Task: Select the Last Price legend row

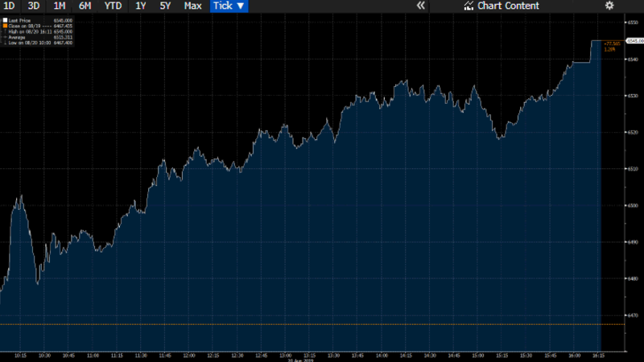Action: point(37,20)
